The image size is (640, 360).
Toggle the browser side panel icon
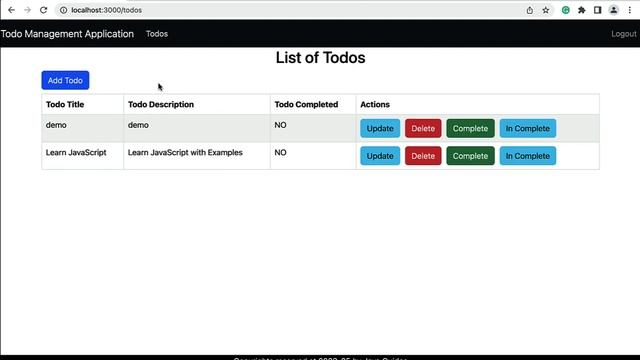(598, 10)
